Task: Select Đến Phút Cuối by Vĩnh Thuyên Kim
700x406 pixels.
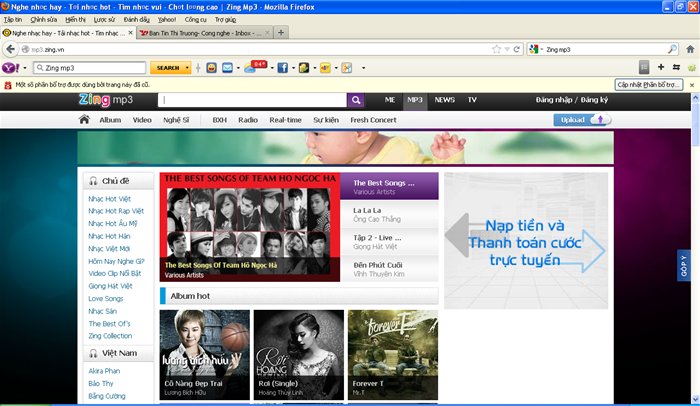Action: [389, 269]
